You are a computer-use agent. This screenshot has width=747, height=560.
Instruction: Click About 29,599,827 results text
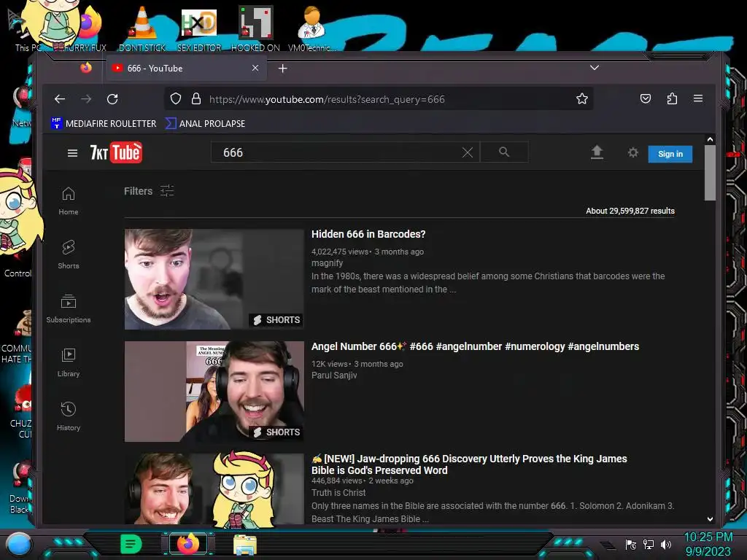630,211
